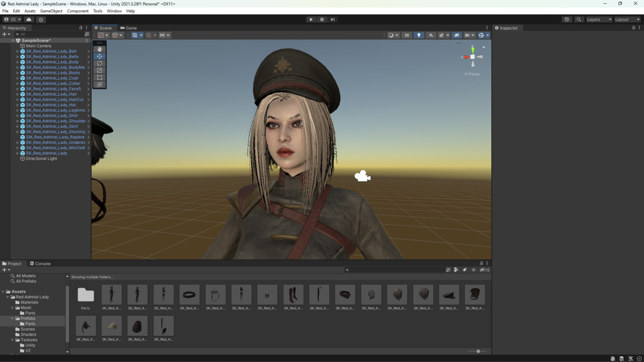644x362 pixels.
Task: Click the Play button
Action: tap(311, 19)
